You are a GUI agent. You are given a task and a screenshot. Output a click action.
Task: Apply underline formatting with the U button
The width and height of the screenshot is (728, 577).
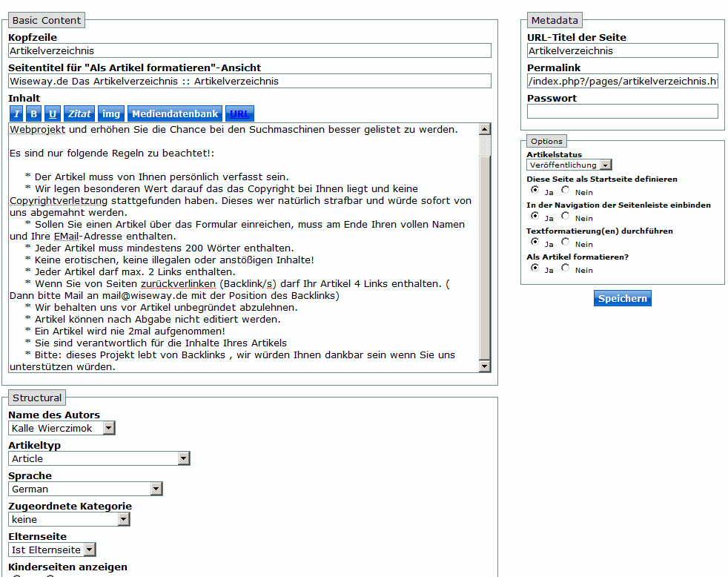(51, 113)
